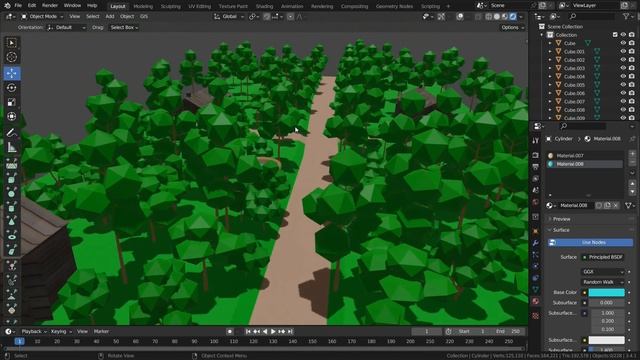Open Random Walk subsurface method dropdown
Viewport: 640px width, 360px height.
coord(603,282)
